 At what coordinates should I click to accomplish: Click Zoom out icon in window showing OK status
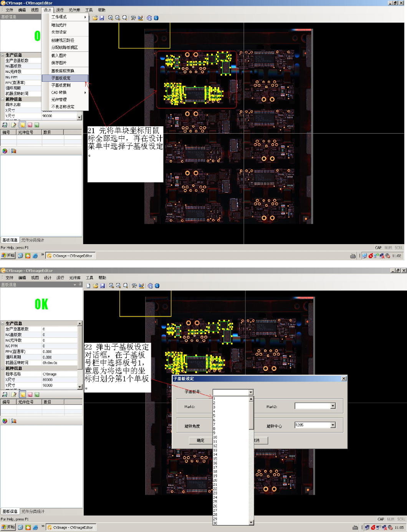pos(118,286)
